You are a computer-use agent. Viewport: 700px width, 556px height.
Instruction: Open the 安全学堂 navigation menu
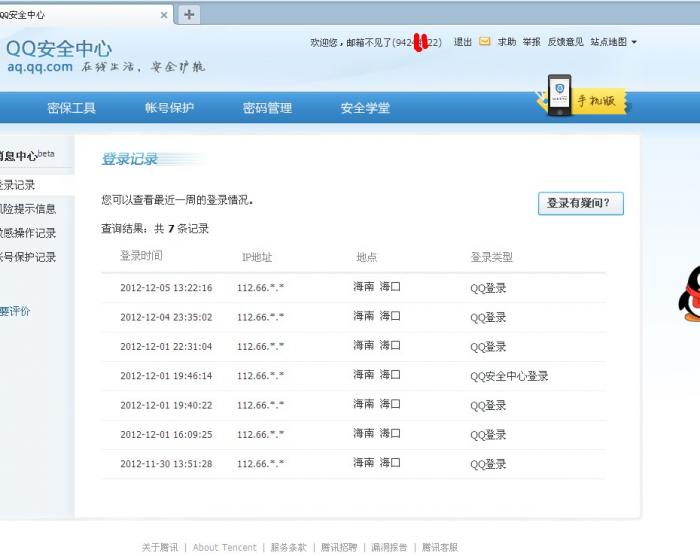click(365, 108)
